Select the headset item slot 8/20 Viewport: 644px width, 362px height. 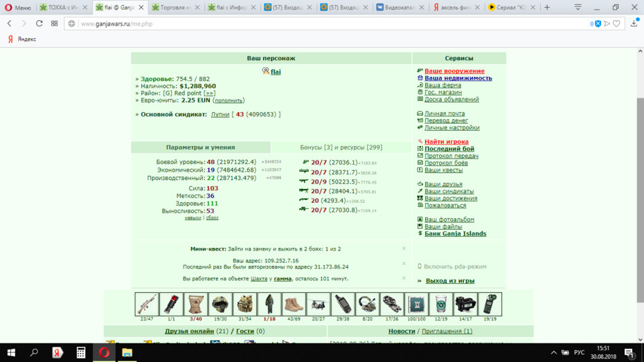click(x=367, y=304)
